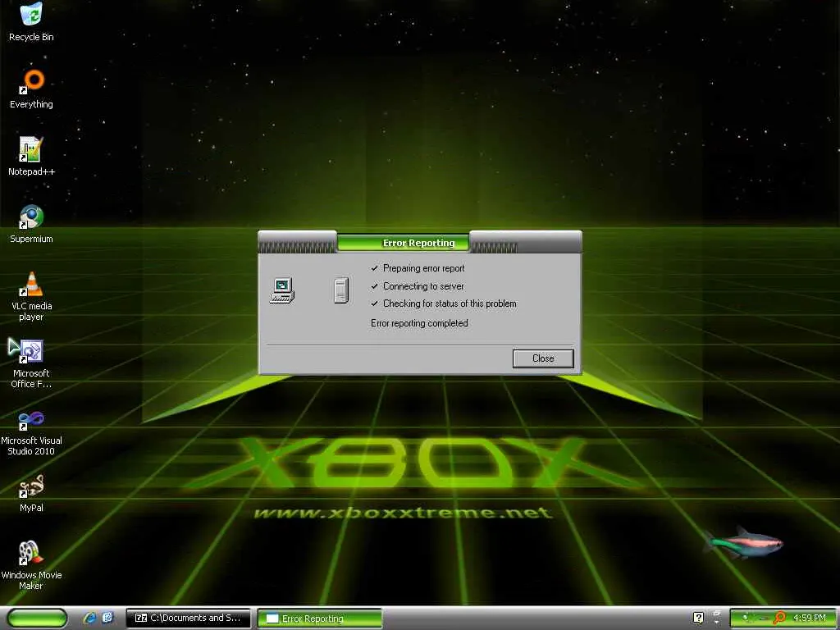
Task: Click the orange Everything magnifier tray icon
Action: coord(779,619)
